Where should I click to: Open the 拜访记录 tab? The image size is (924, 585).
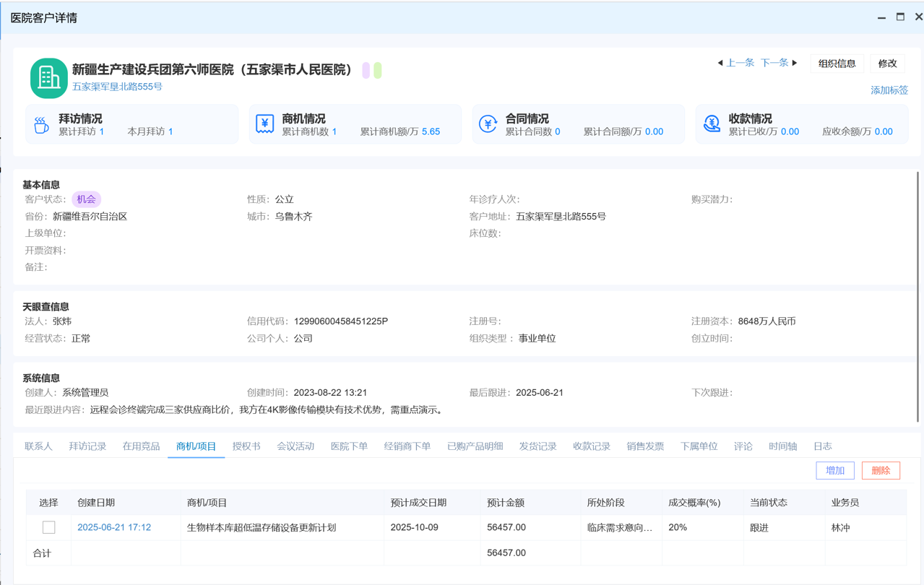pos(87,446)
